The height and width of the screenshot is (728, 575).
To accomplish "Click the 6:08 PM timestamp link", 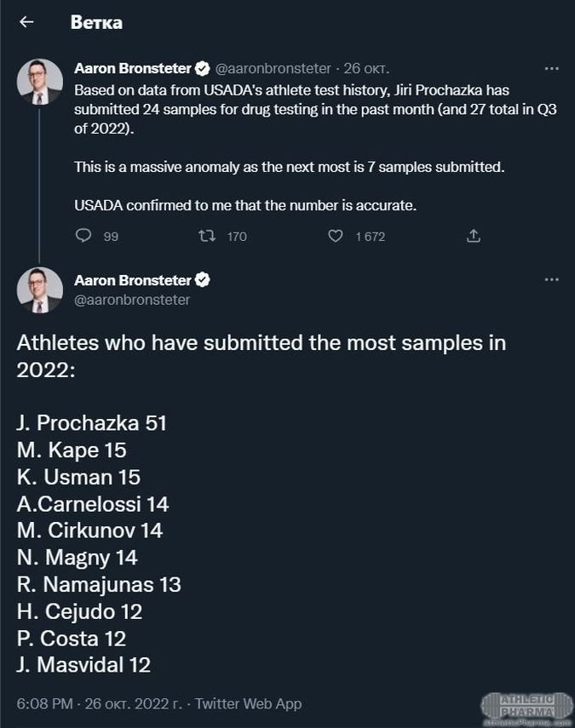I will pyautogui.click(x=45, y=704).
